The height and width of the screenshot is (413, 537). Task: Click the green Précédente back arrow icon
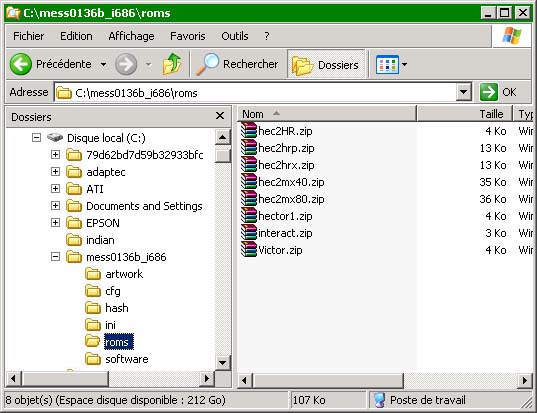pyautogui.click(x=21, y=64)
